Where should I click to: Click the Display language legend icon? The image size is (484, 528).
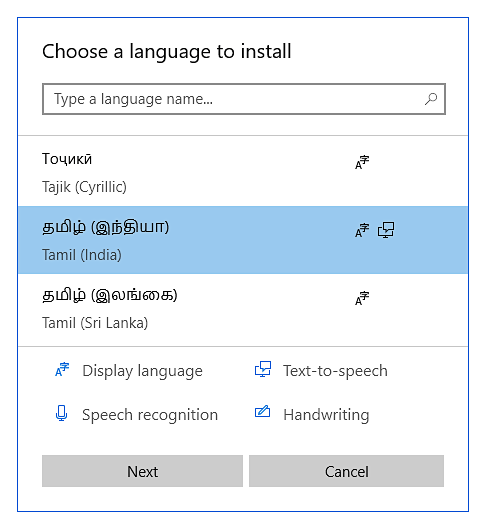click(x=62, y=369)
